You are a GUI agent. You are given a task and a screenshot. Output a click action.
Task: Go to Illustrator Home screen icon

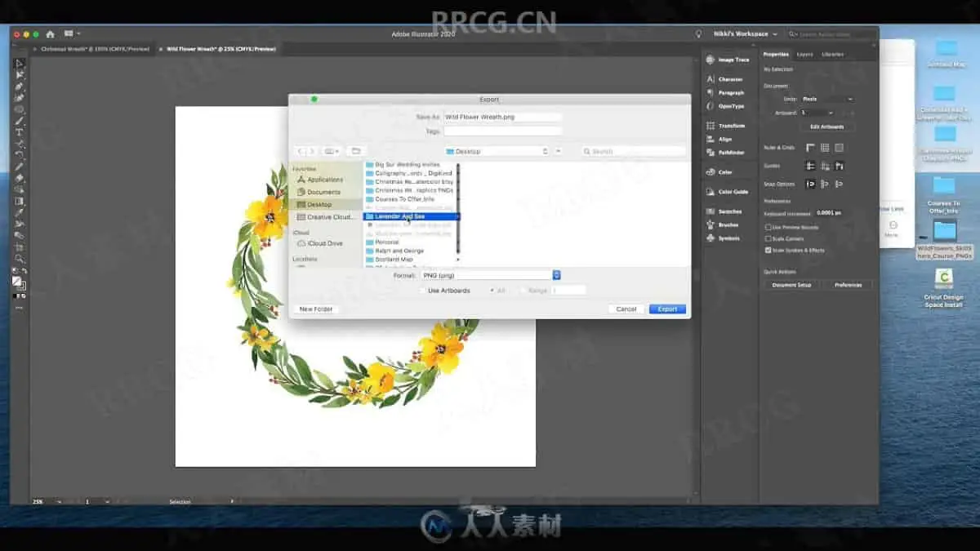tap(50, 34)
